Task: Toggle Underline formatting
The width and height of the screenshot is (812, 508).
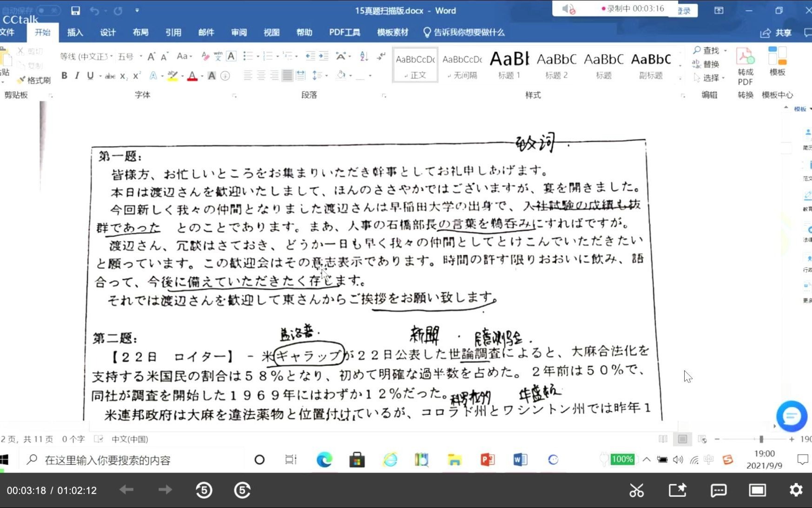Action: 90,75
